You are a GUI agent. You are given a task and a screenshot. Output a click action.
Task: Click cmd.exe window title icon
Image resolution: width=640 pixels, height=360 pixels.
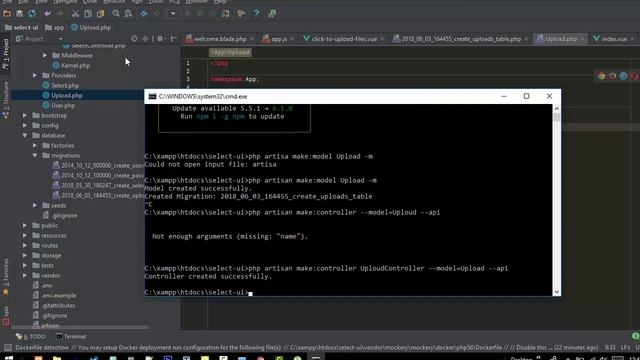[x=152, y=96]
